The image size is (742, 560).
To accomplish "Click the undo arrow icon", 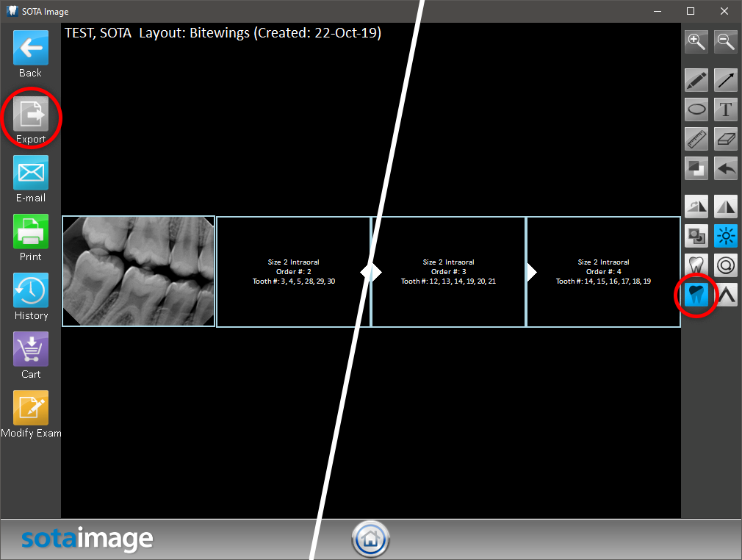I will coord(726,168).
